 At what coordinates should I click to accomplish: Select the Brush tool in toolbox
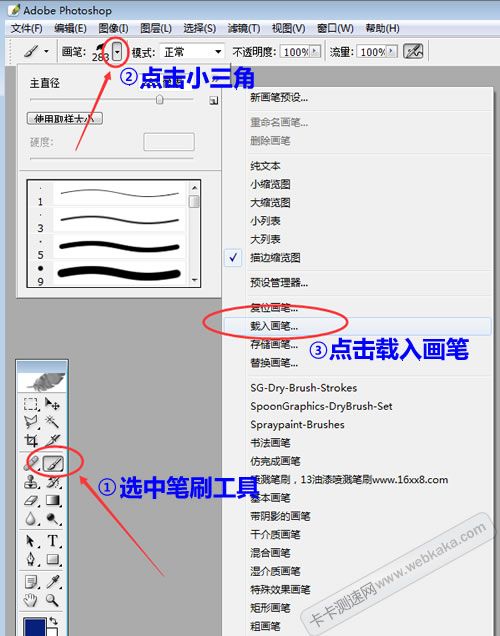point(53,463)
